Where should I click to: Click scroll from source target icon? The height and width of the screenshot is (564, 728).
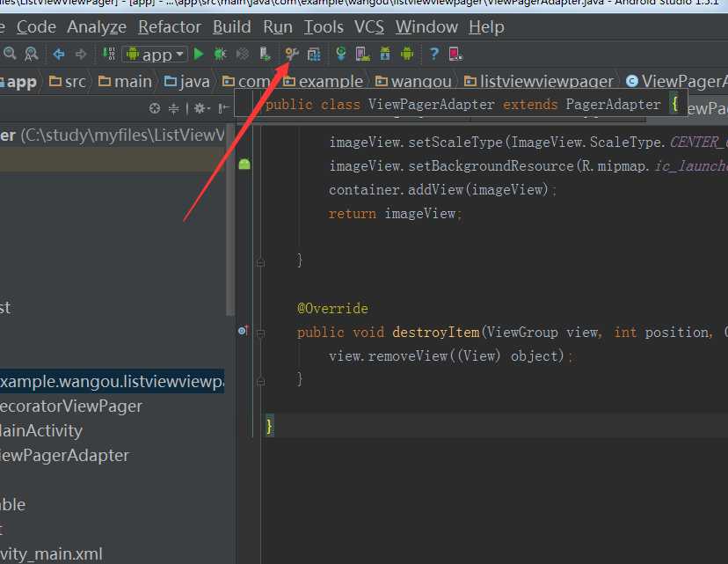(x=155, y=109)
